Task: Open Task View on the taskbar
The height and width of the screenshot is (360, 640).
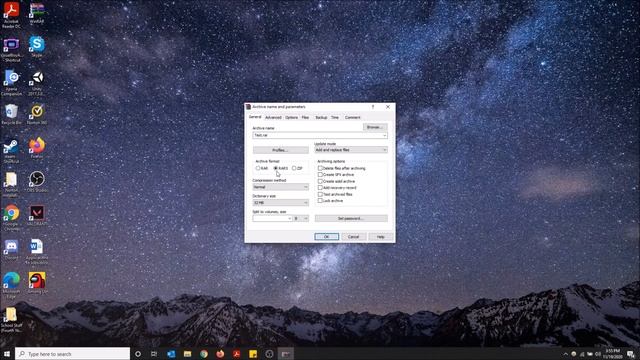Action: [x=154, y=354]
